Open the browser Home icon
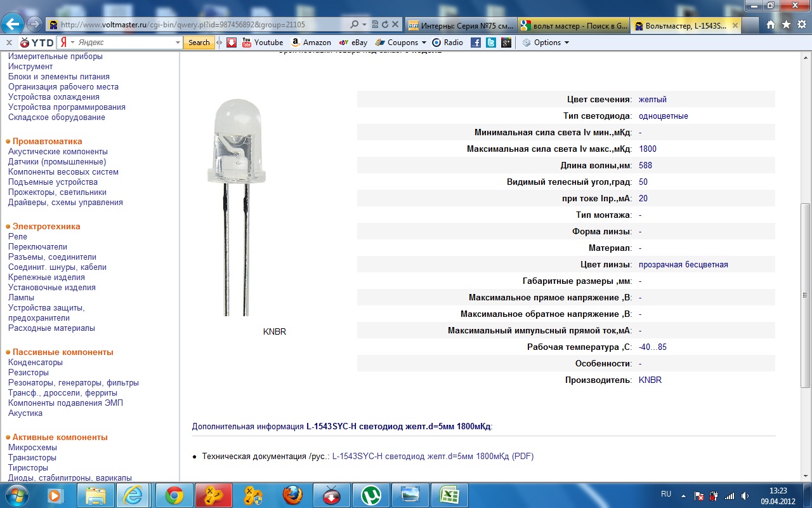 click(771, 25)
